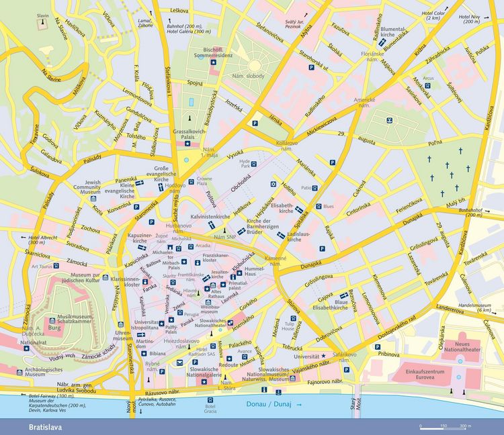Select the Mirbach-Palais star marker
The width and height of the screenshot is (504, 435).
click(184, 262)
